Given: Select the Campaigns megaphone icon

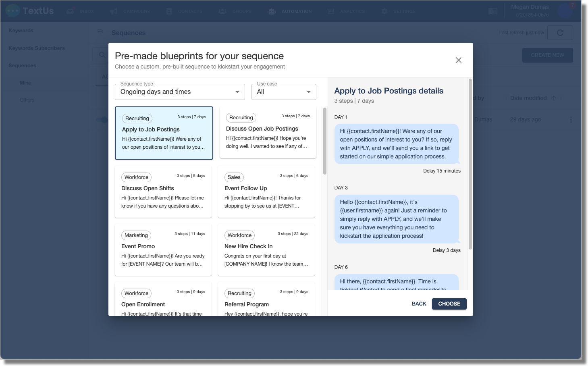Looking at the screenshot, I should point(113,11).
